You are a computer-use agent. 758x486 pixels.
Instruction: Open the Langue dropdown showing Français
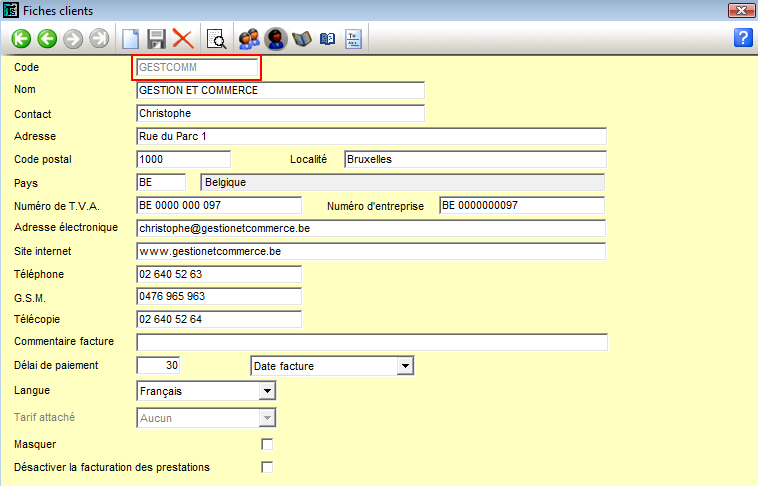(267, 391)
